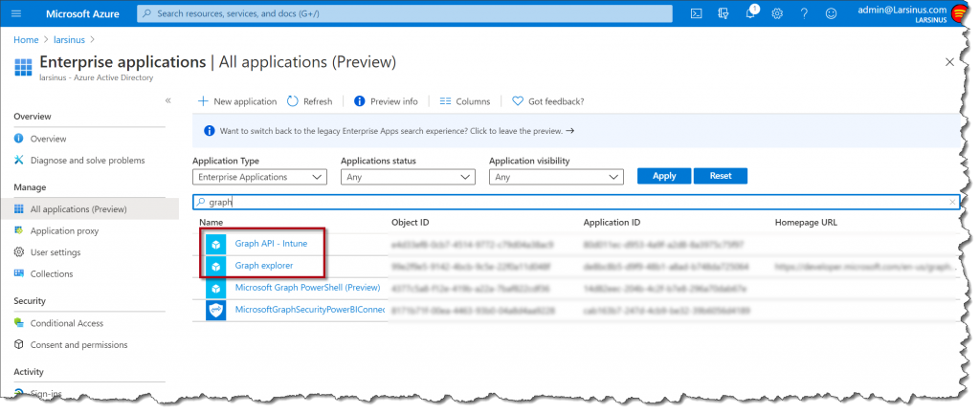Expand the Applications status dropdown

click(x=408, y=177)
